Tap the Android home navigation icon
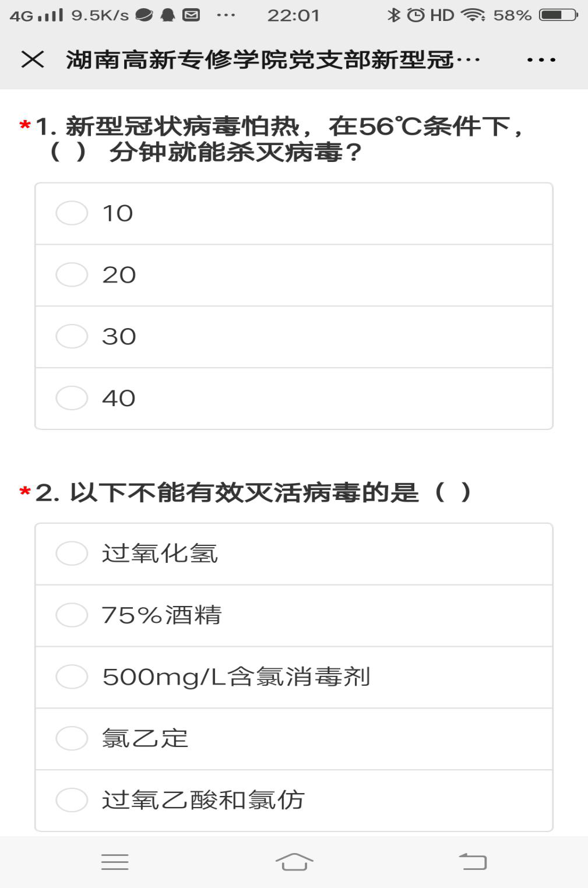Image resolution: width=588 pixels, height=888 pixels. 294,862
